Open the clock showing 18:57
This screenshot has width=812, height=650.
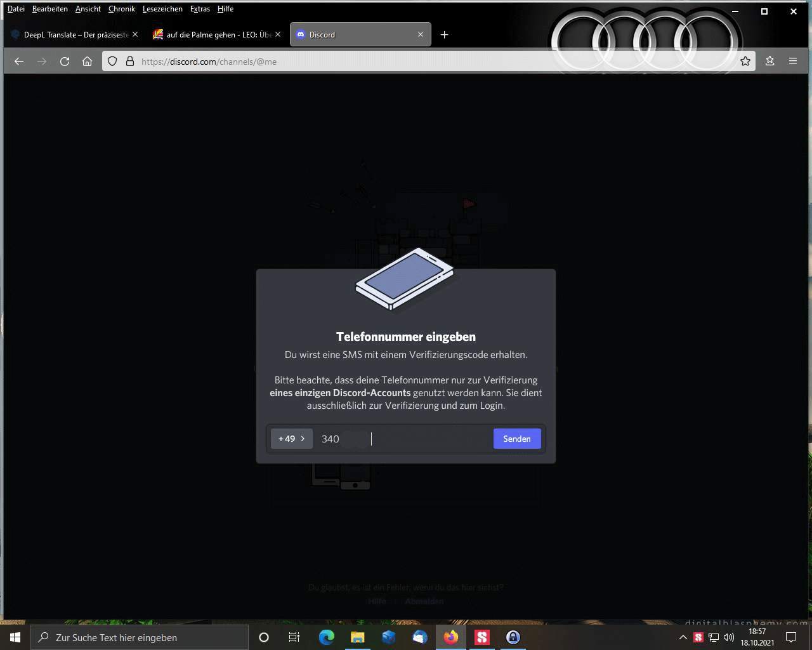point(757,637)
